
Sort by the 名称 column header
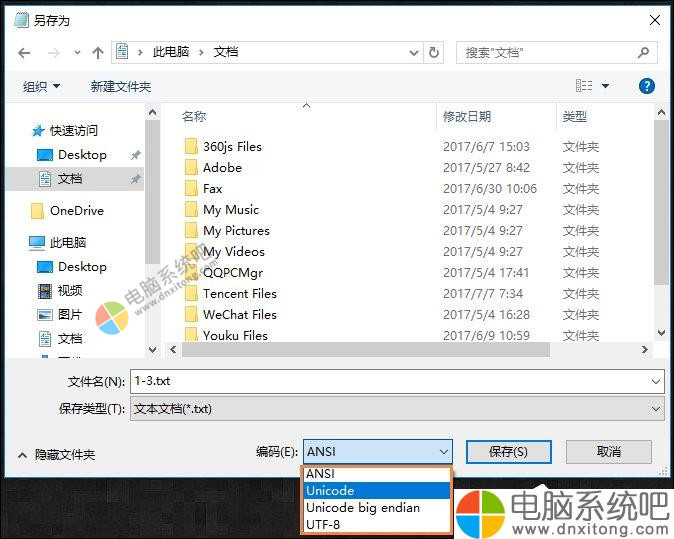[x=193, y=116]
